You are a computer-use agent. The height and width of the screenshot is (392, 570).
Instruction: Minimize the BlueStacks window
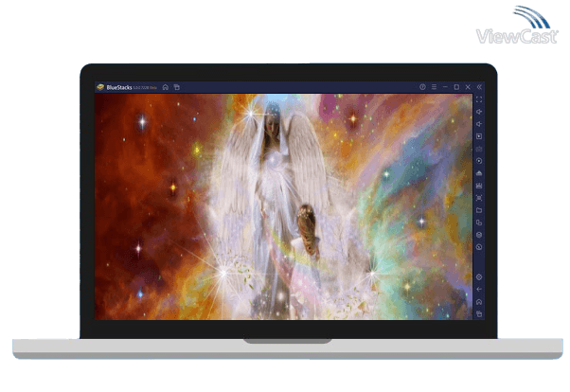445,87
